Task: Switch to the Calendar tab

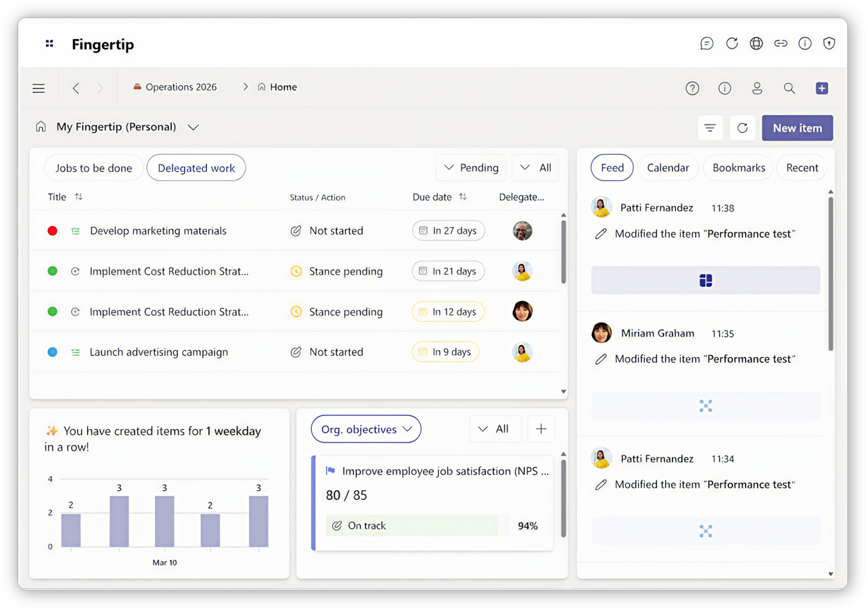Action: 667,168
